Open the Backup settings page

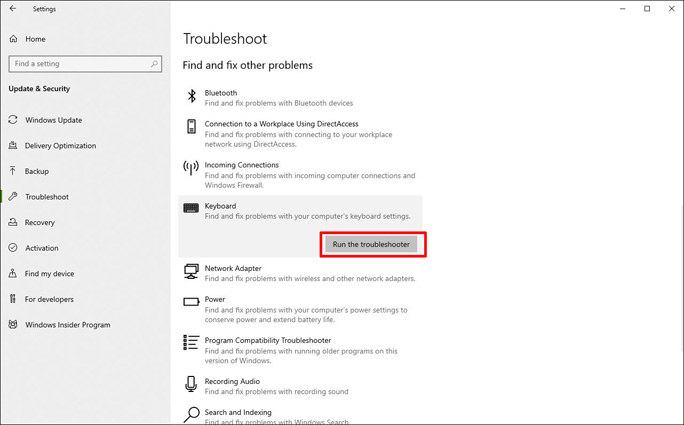(x=37, y=171)
